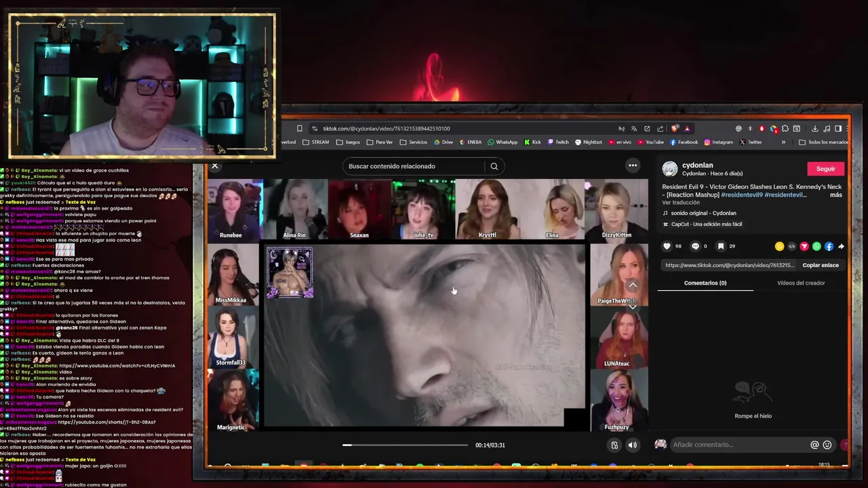
Task: Open browser extensions puzzle icon
Action: (785, 129)
